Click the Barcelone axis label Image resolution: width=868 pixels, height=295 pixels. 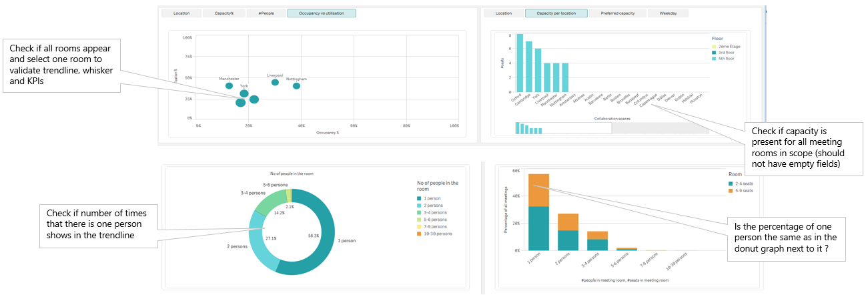(x=597, y=99)
